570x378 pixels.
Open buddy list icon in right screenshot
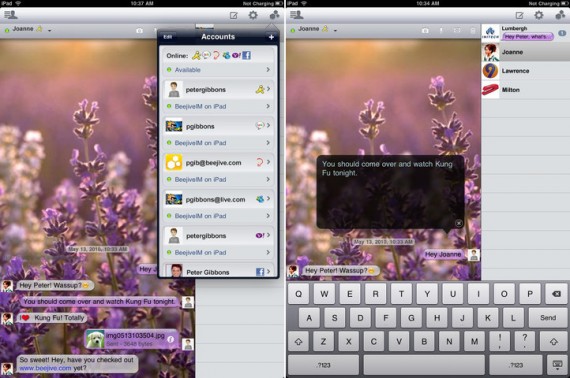pos(297,15)
